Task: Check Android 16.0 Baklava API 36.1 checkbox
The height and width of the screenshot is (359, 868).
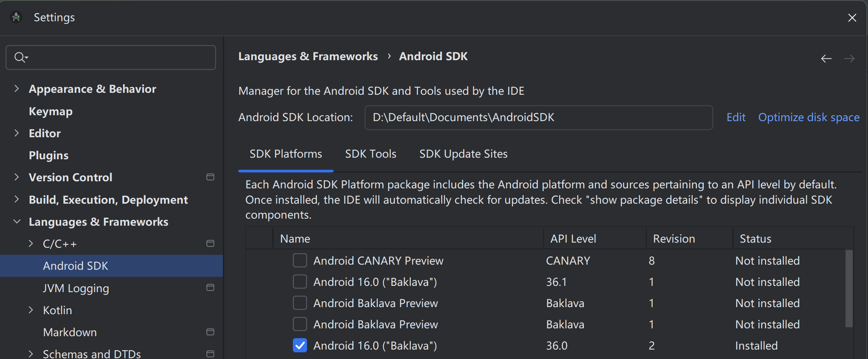Action: point(300,282)
